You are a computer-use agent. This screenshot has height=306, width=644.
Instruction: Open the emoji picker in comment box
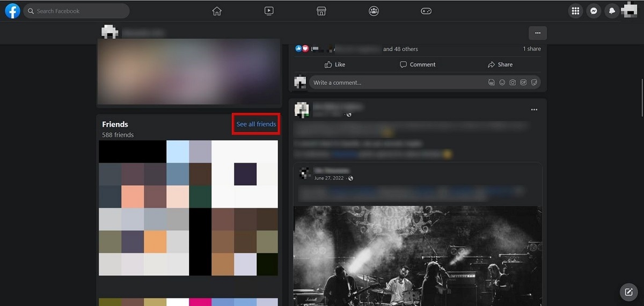(x=502, y=83)
